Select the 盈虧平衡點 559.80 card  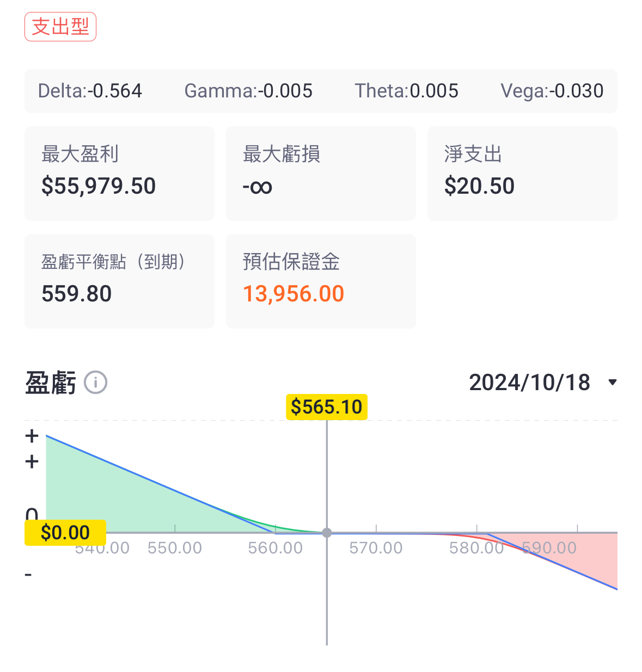[119, 281]
